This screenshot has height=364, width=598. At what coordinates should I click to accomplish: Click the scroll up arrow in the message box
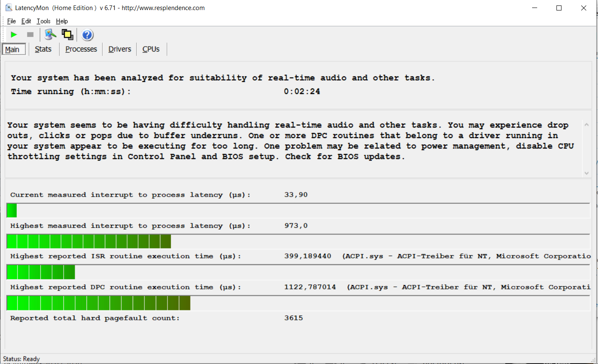click(586, 125)
